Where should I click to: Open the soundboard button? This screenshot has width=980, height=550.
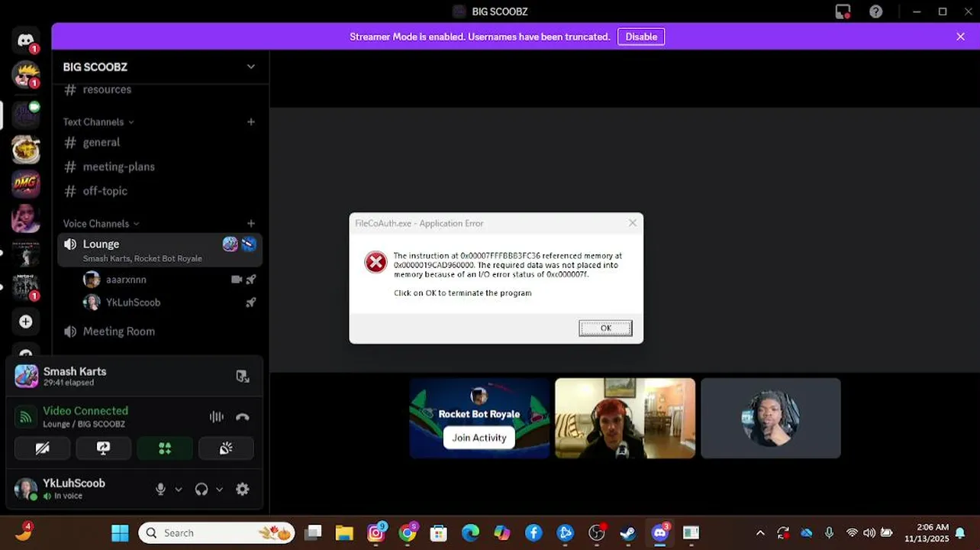(226, 448)
